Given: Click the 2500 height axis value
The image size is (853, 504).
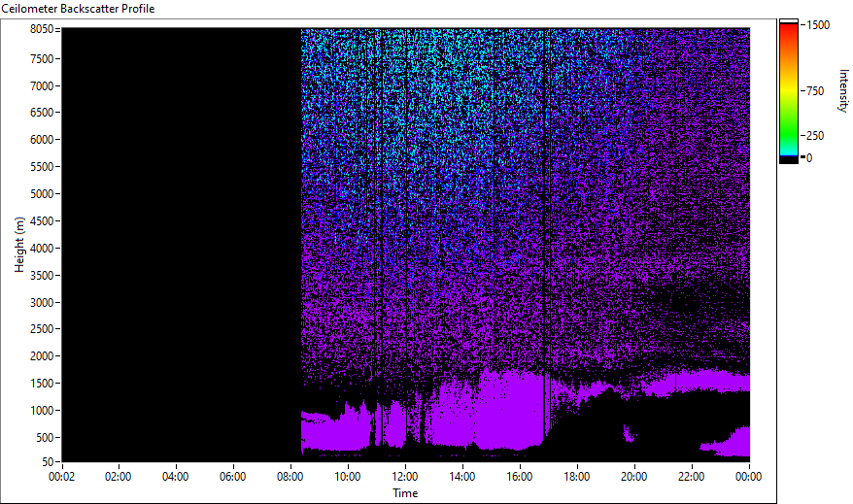Looking at the screenshot, I should click(42, 329).
